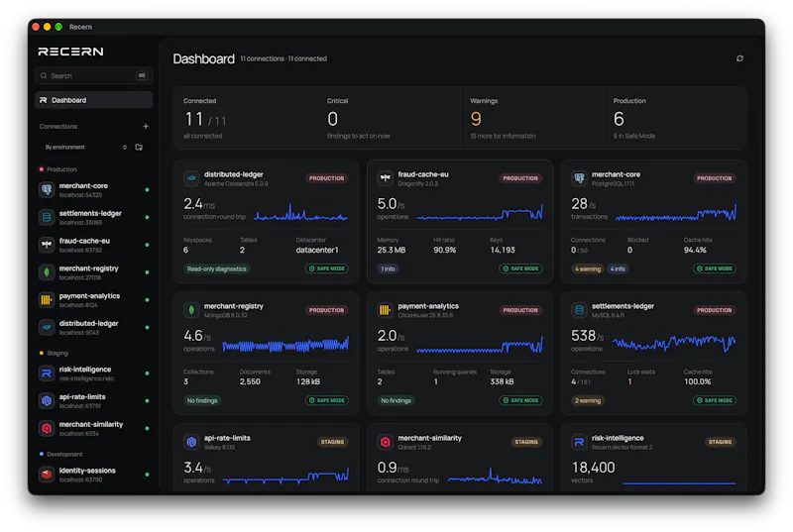The height and width of the screenshot is (532, 793).
Task: Click identity-sessions Redis icon in sidebar
Action: coord(47,475)
